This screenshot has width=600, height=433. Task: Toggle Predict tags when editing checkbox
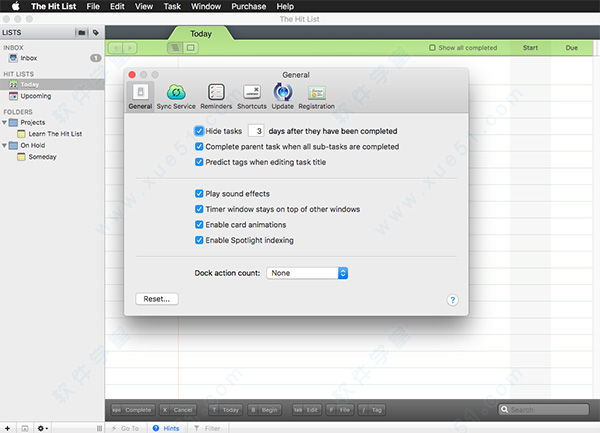(x=199, y=162)
